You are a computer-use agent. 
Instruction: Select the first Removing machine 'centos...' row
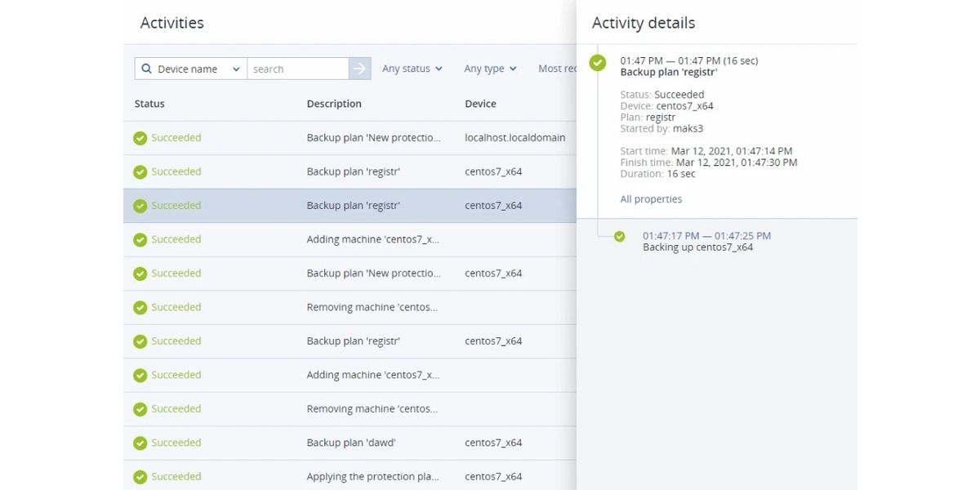372,308
